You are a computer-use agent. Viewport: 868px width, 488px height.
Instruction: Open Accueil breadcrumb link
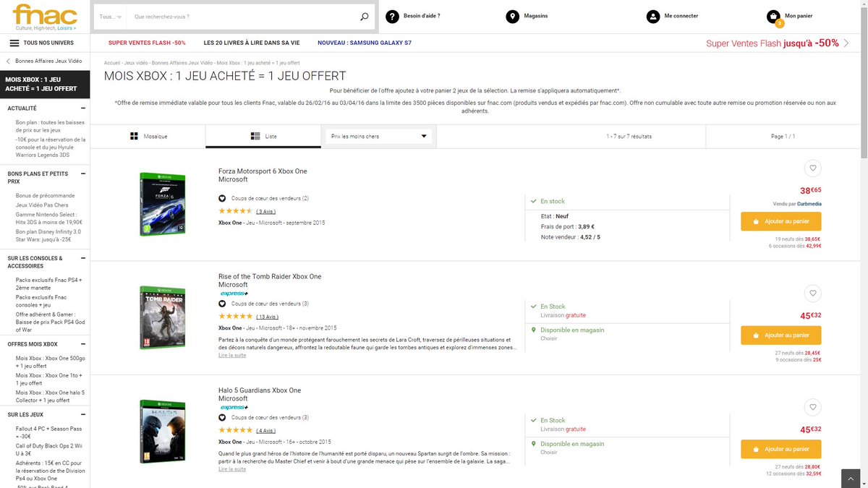point(112,63)
